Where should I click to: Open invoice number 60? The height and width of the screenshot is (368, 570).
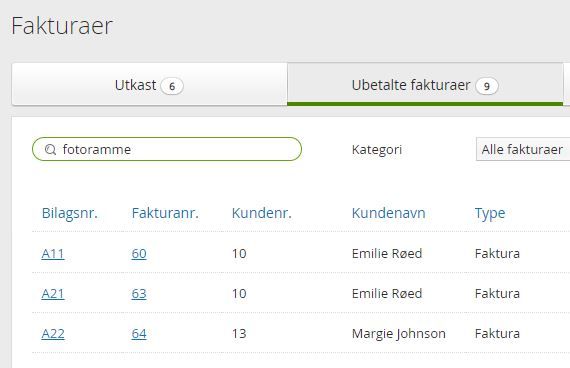139,253
